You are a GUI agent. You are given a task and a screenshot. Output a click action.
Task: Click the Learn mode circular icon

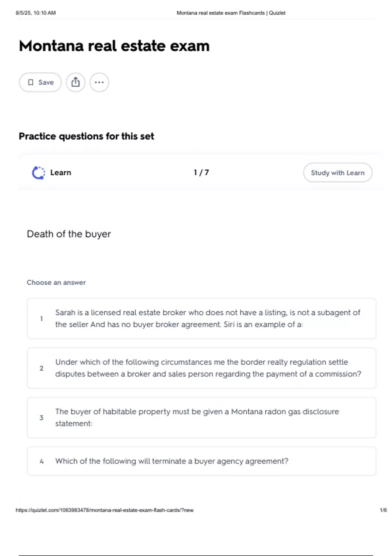tap(39, 173)
